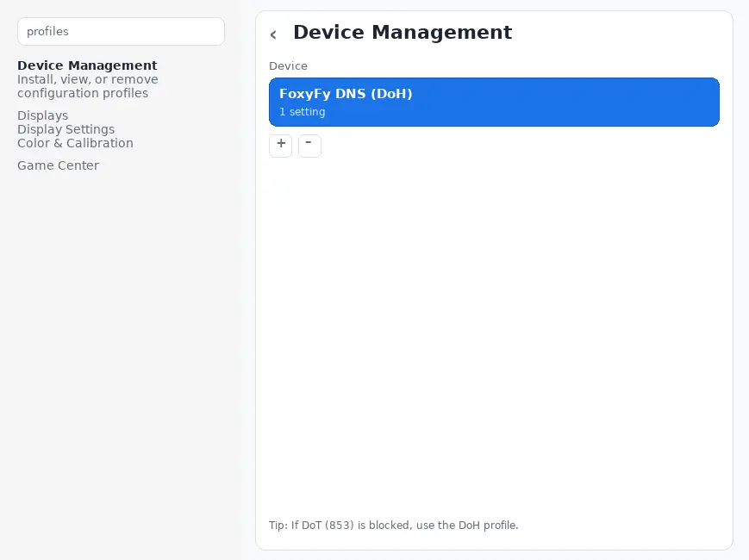Image resolution: width=749 pixels, height=560 pixels.
Task: Remove the profile with the minus button
Action: point(309,145)
